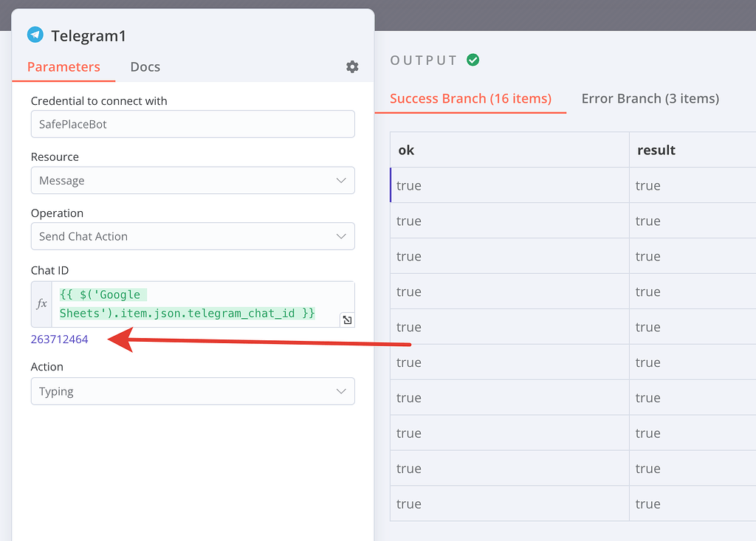Select the Parameters tab

(x=63, y=66)
